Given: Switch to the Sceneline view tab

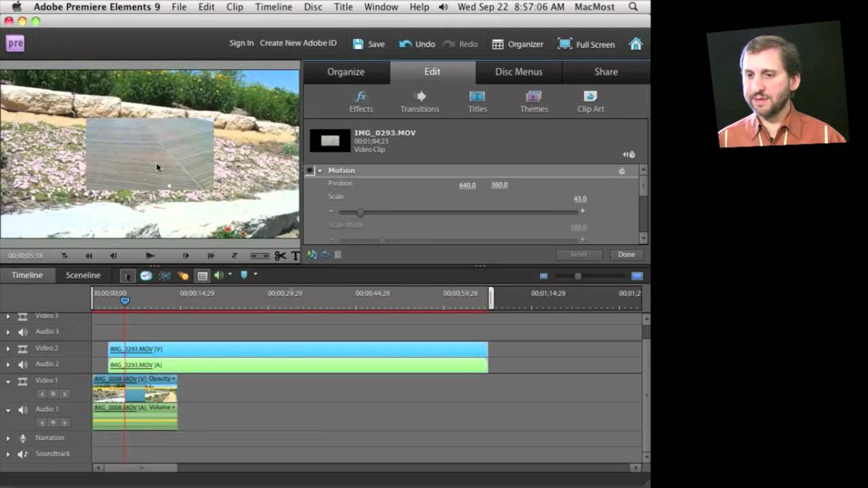Looking at the screenshot, I should (x=83, y=275).
